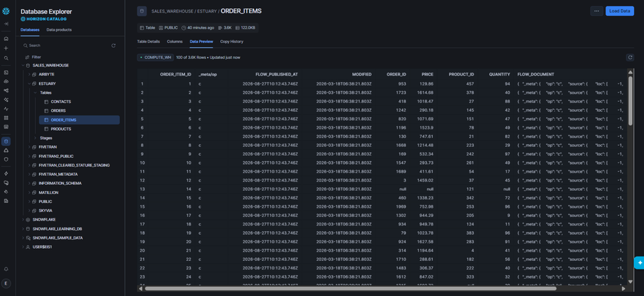This screenshot has height=296, width=644.
Task: Switch to the Data products tab
Action: 58,30
